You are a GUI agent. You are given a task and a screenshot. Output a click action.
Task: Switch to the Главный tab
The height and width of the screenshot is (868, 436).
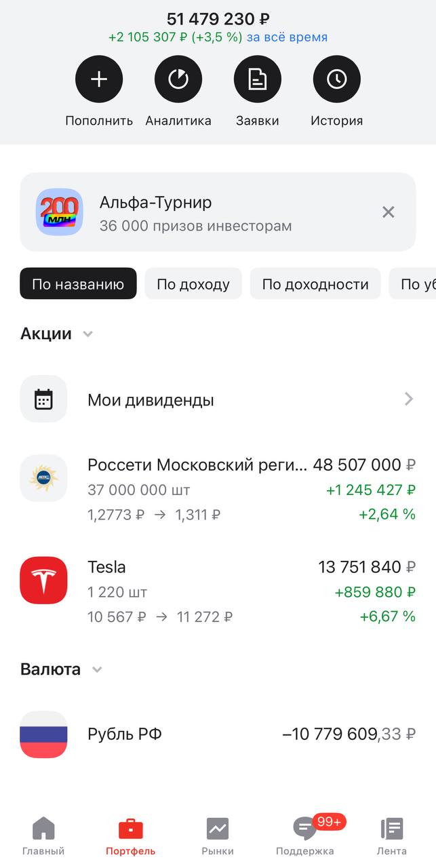coord(43,837)
